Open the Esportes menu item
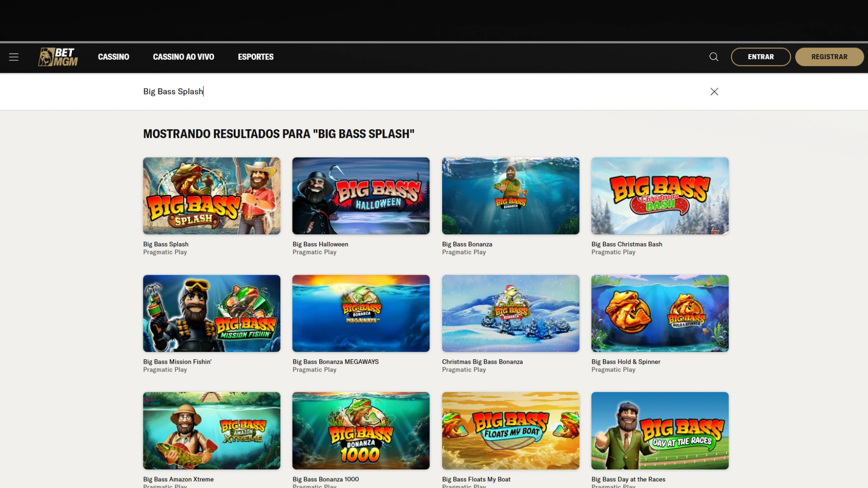 (x=256, y=57)
